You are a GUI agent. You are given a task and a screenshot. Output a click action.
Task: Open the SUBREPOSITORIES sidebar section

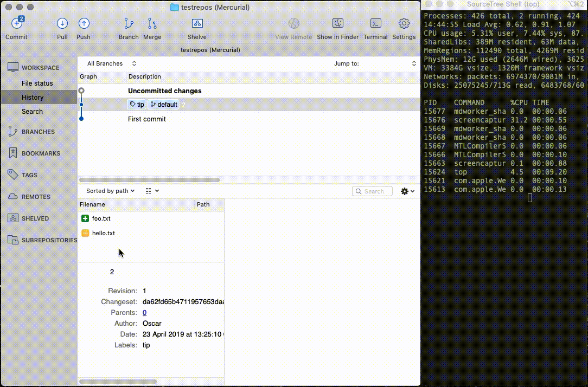coord(49,241)
